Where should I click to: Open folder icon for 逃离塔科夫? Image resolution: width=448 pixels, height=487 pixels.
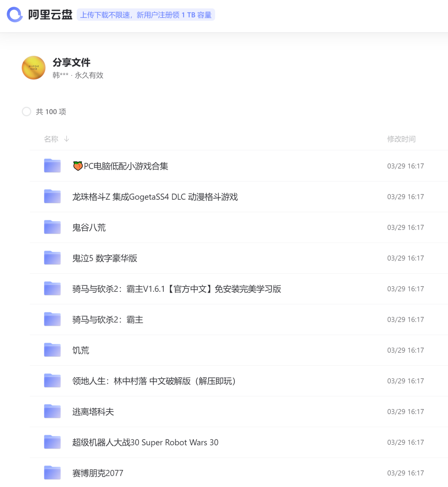point(52,412)
